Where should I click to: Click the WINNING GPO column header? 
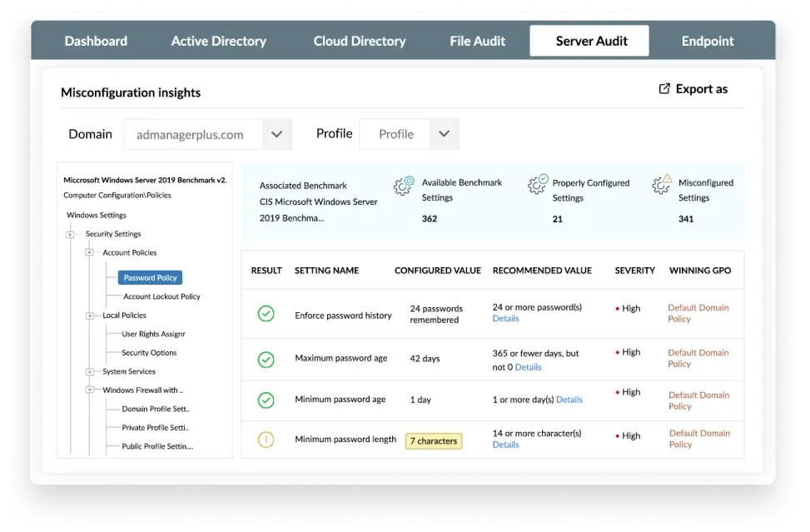[x=700, y=271]
